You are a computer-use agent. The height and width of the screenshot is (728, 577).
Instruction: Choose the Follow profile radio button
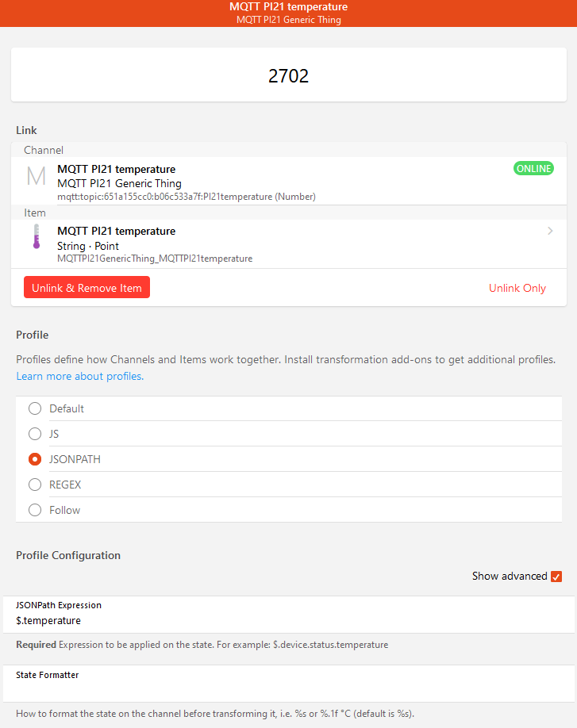pos(35,510)
